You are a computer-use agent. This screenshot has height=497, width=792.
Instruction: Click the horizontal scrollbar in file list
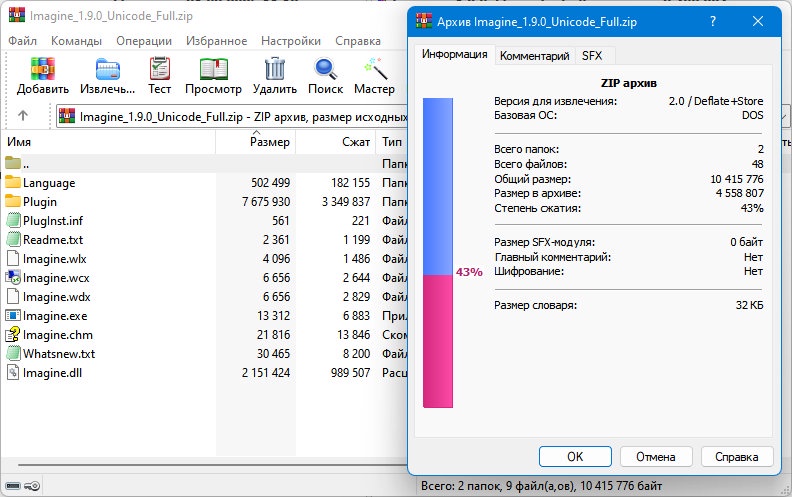[x=213, y=465]
